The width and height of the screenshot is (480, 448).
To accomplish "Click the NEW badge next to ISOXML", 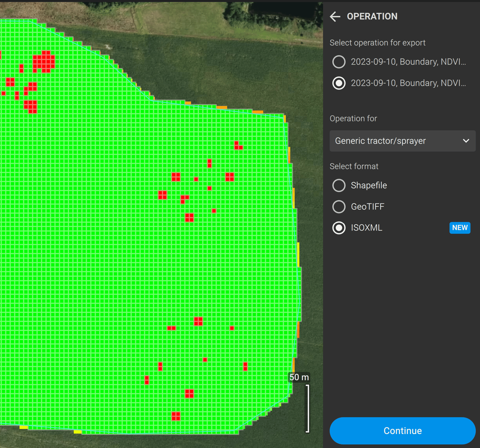I will [x=460, y=228].
